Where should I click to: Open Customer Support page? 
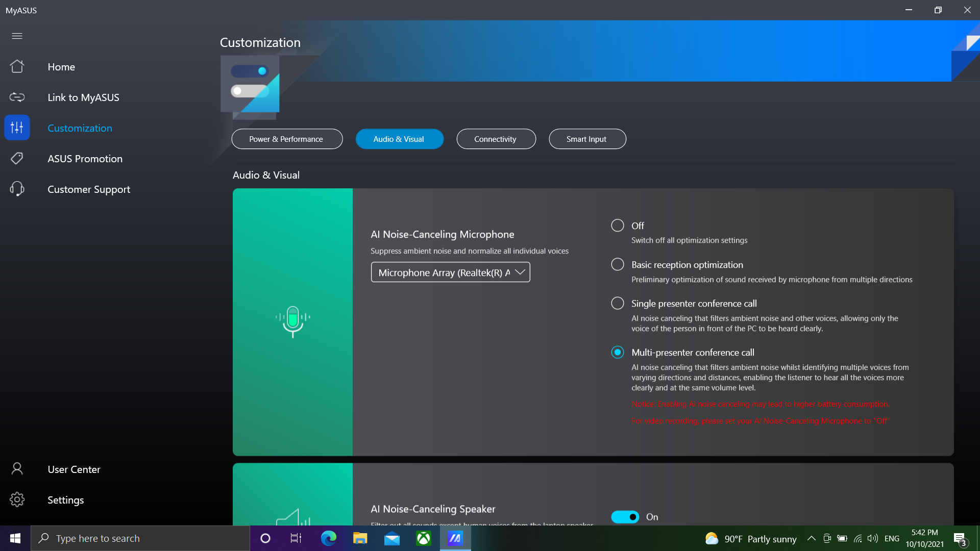click(89, 189)
